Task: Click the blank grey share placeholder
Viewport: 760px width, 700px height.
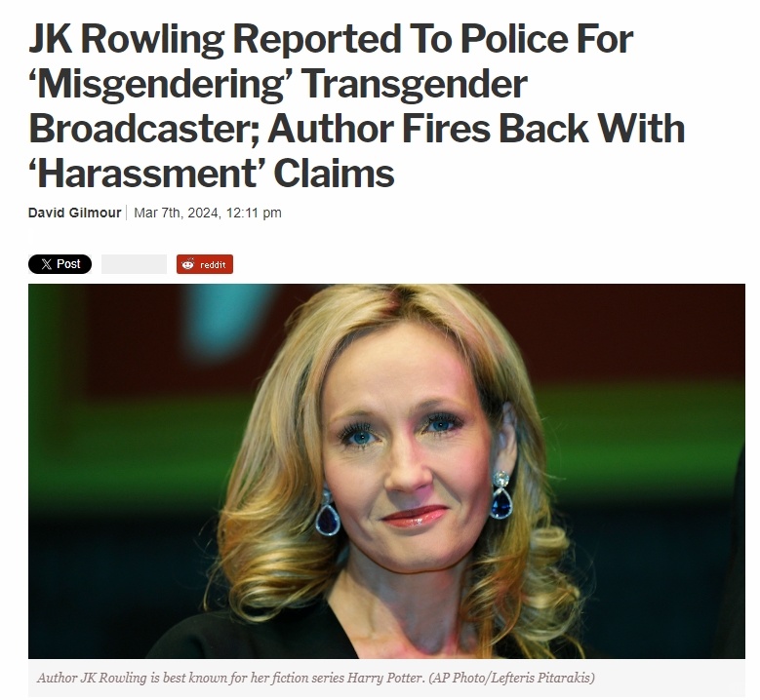Action: click(135, 264)
